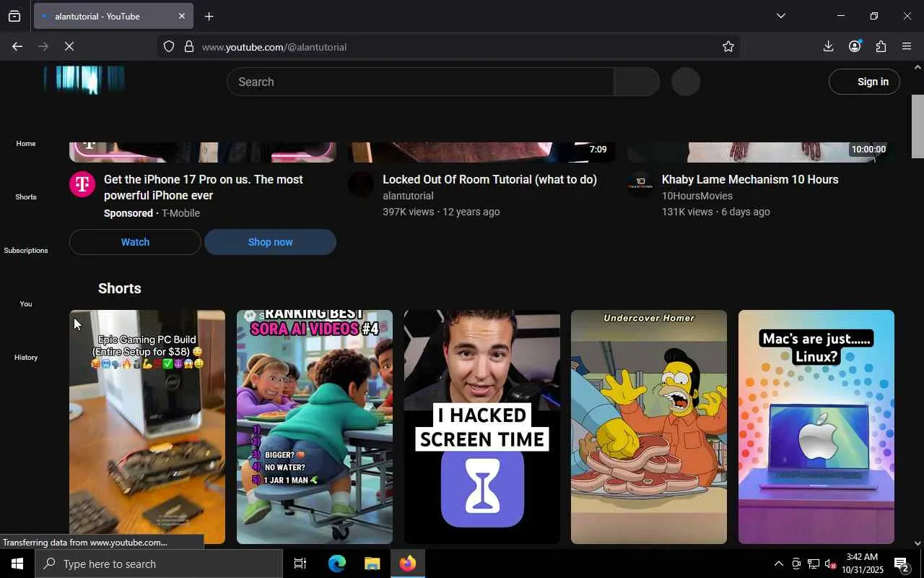This screenshot has height=578, width=924.
Task: Bookmark this page with the star
Action: [x=728, y=46]
